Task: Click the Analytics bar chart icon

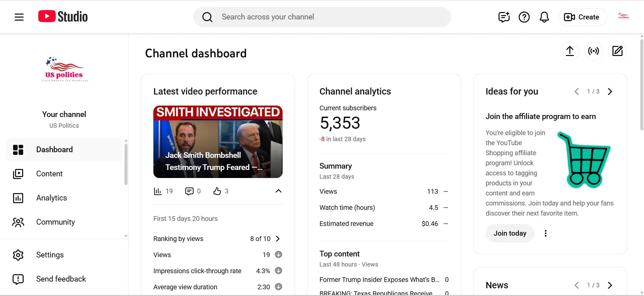Action: (x=18, y=198)
